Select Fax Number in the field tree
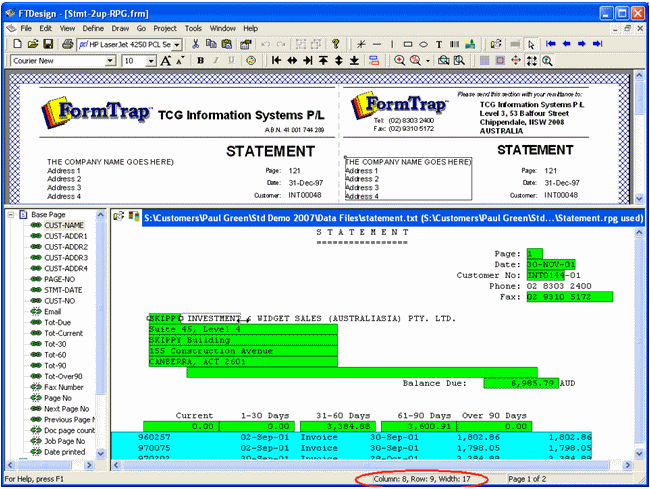Screen dimensions: 650x489 pos(64,387)
